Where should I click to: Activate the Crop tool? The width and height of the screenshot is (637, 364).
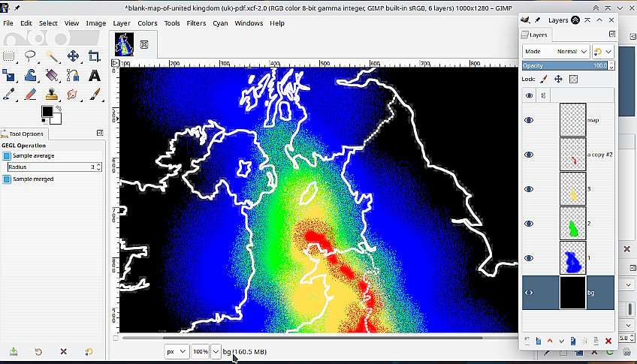(95, 56)
